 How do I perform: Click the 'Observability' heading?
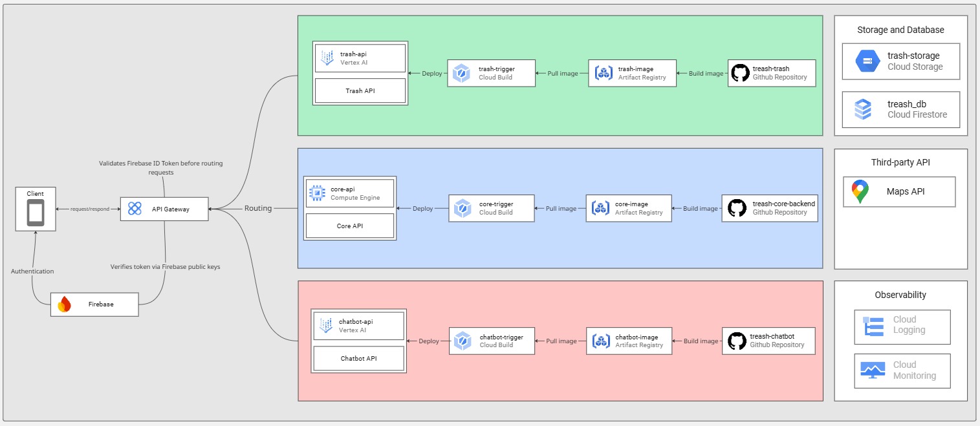(900, 295)
